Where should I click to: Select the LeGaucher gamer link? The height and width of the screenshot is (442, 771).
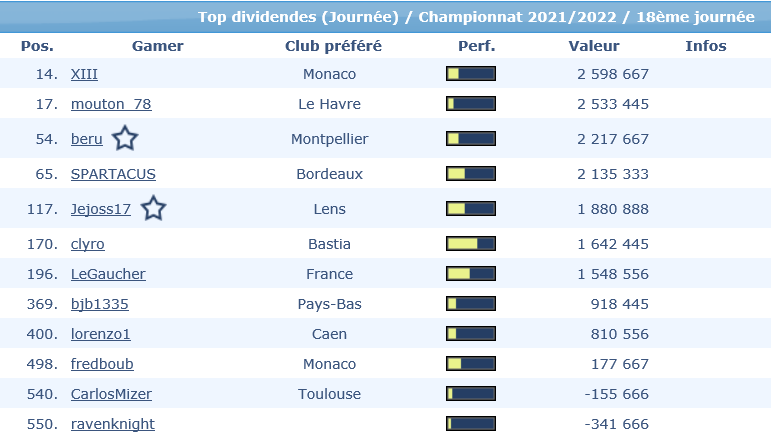click(108, 274)
